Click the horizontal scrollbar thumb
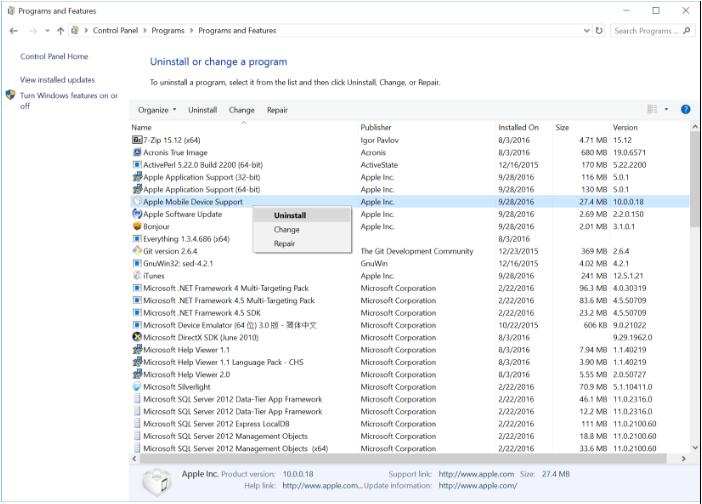 point(403,458)
